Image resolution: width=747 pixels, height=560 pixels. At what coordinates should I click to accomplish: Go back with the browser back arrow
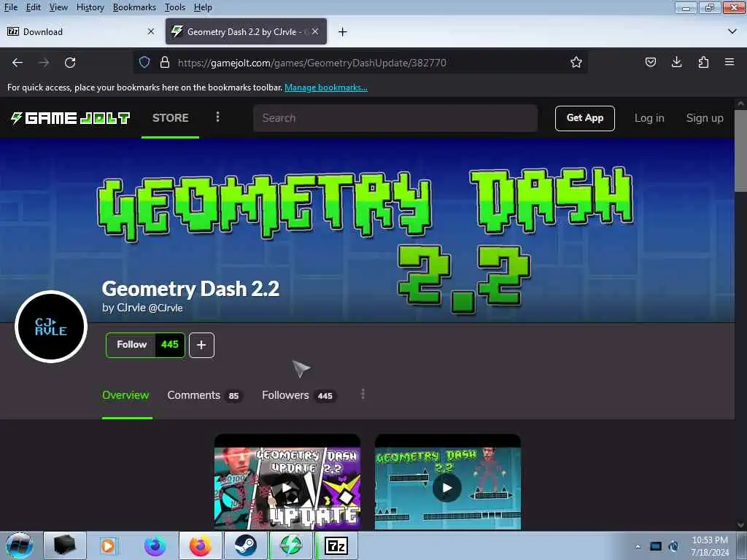point(18,63)
